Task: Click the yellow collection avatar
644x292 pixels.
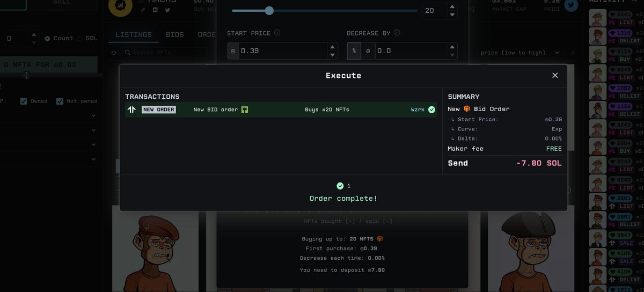Action: click(x=120, y=5)
